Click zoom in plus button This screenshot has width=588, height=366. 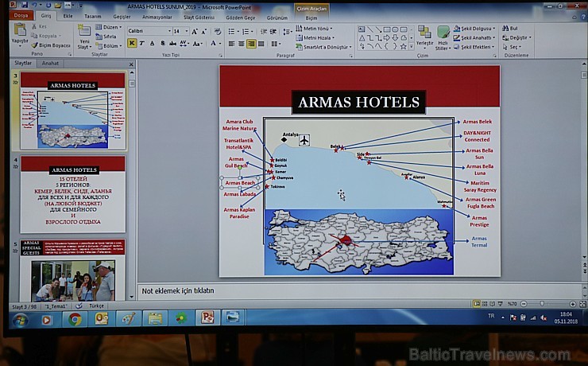(572, 304)
